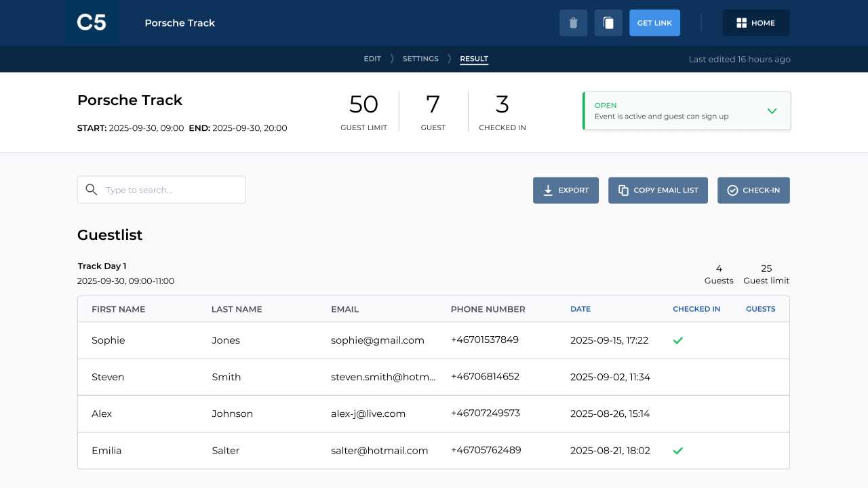Click last name Johnson cell
Image resolution: width=868 pixels, height=488 pixels.
pos(232,413)
